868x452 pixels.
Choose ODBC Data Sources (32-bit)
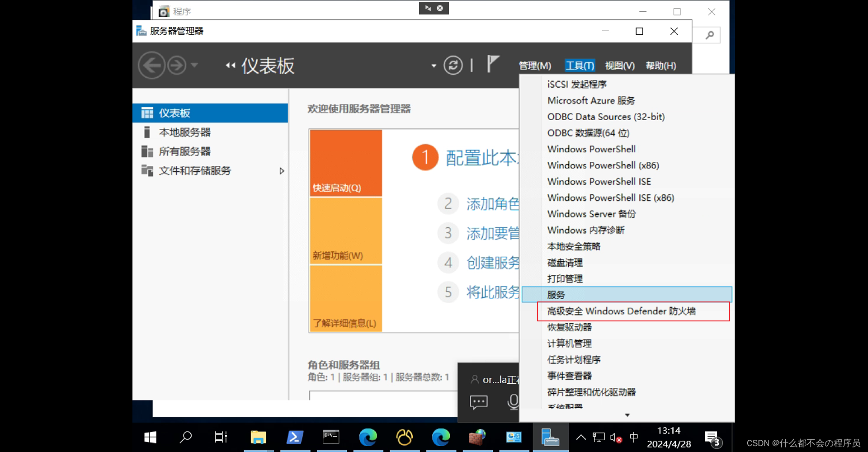(627, 117)
